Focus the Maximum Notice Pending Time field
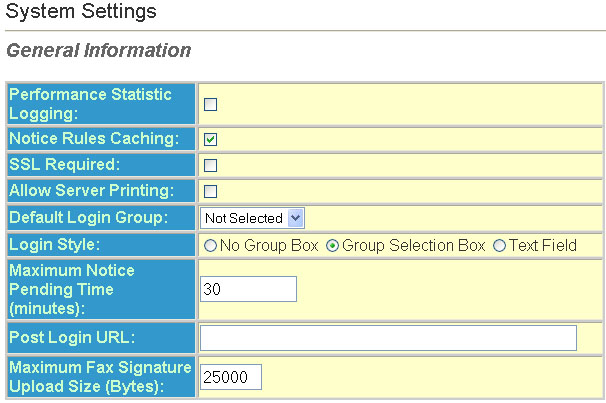Viewport: 606px width, 403px height. pos(249,289)
